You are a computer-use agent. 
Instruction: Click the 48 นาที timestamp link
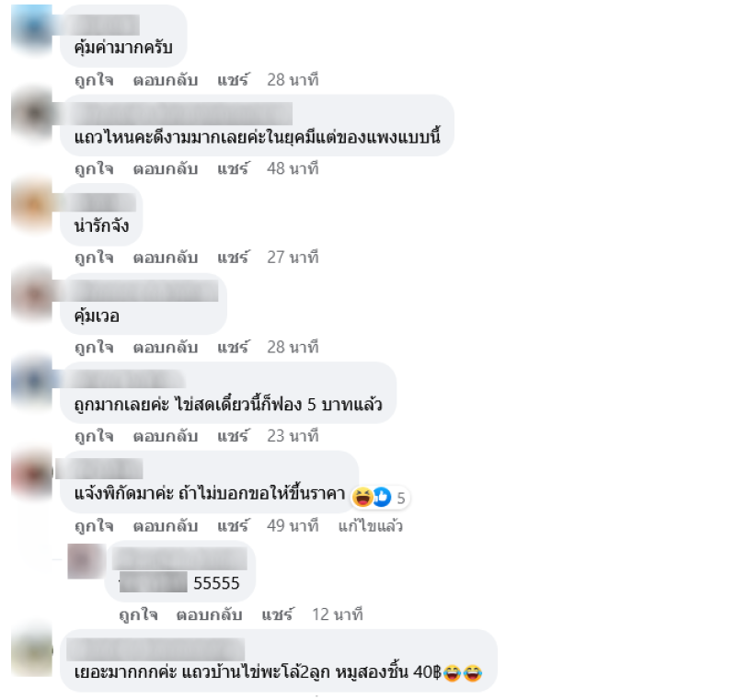293,169
